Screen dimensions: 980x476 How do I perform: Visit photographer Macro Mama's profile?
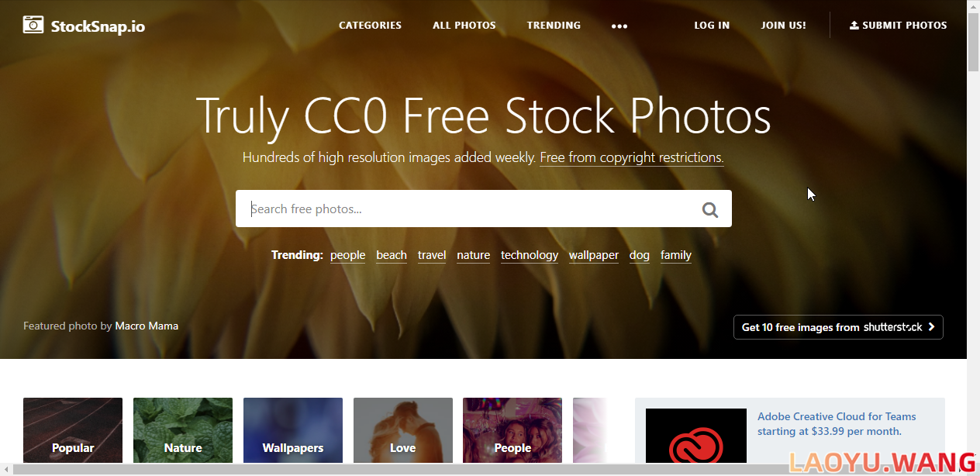[147, 326]
